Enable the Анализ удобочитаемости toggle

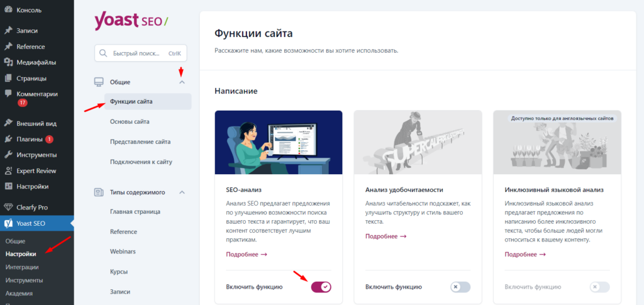coord(460,287)
